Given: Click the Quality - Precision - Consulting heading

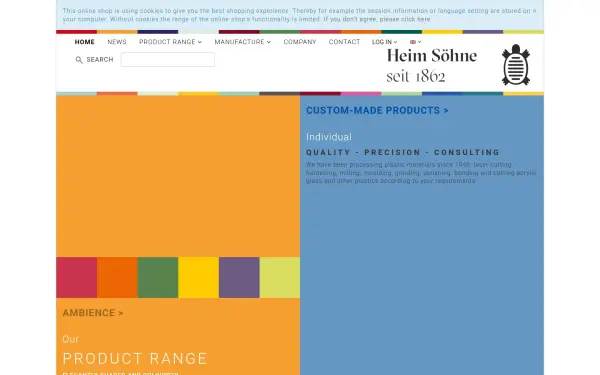Looking at the screenshot, I should click(403, 152).
